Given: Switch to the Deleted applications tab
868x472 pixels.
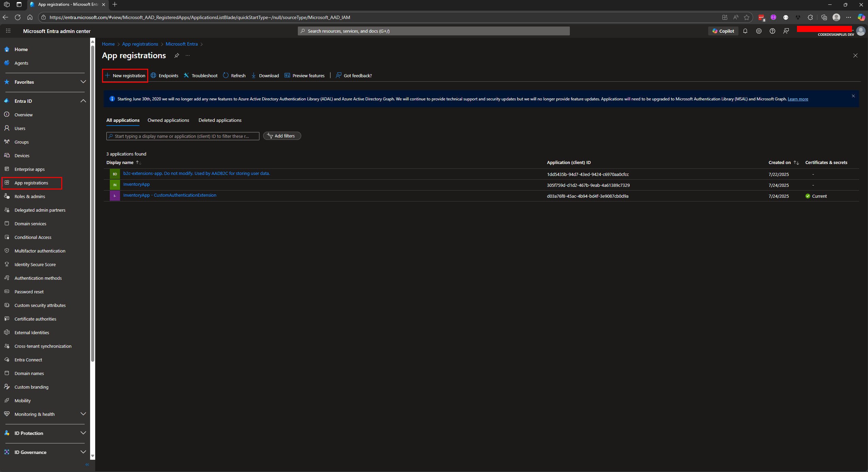Looking at the screenshot, I should pyautogui.click(x=220, y=120).
